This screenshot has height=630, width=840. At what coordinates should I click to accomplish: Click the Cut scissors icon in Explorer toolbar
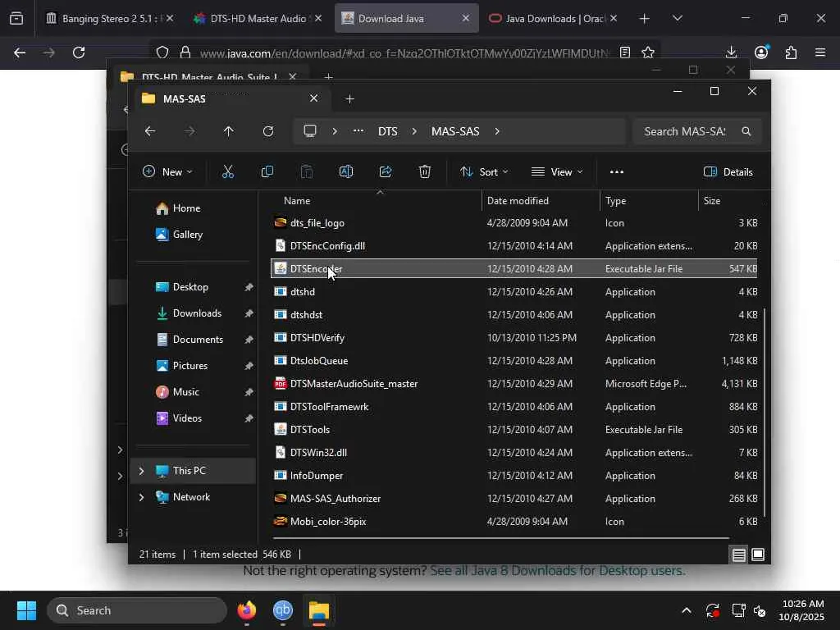point(228,172)
